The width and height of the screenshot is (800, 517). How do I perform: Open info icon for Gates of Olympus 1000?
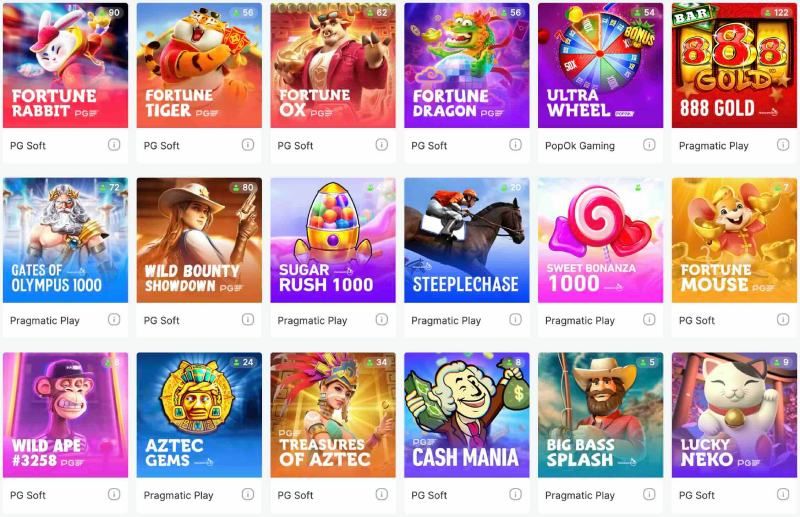(x=114, y=319)
